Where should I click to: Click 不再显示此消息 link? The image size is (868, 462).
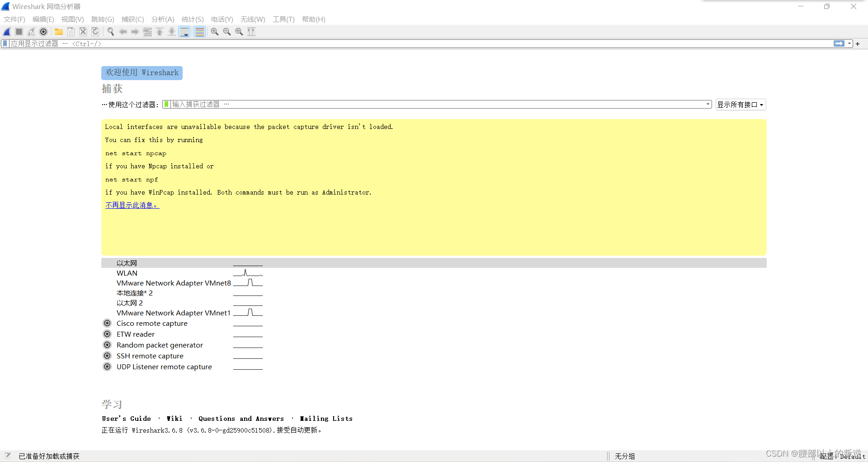click(x=132, y=205)
